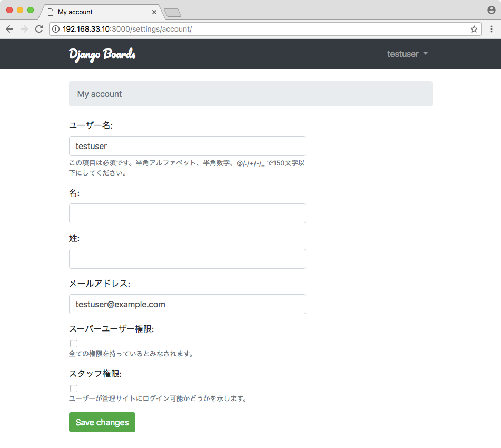Go back using the browser back arrow

tap(9, 29)
